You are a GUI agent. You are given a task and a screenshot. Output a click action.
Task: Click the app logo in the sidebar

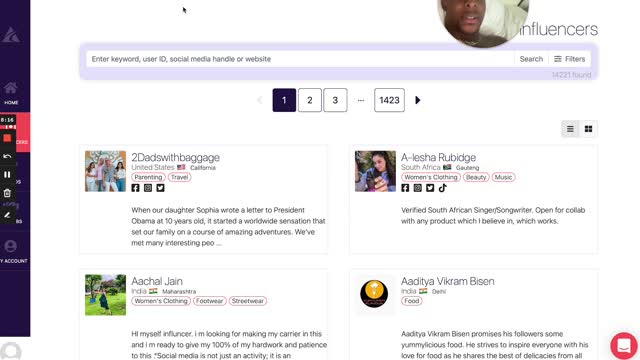(11, 35)
